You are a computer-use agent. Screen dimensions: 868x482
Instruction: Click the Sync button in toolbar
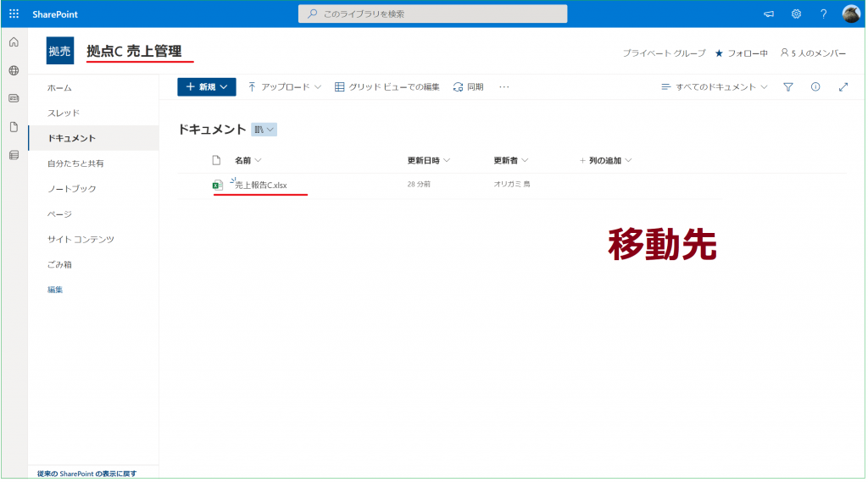tap(468, 86)
